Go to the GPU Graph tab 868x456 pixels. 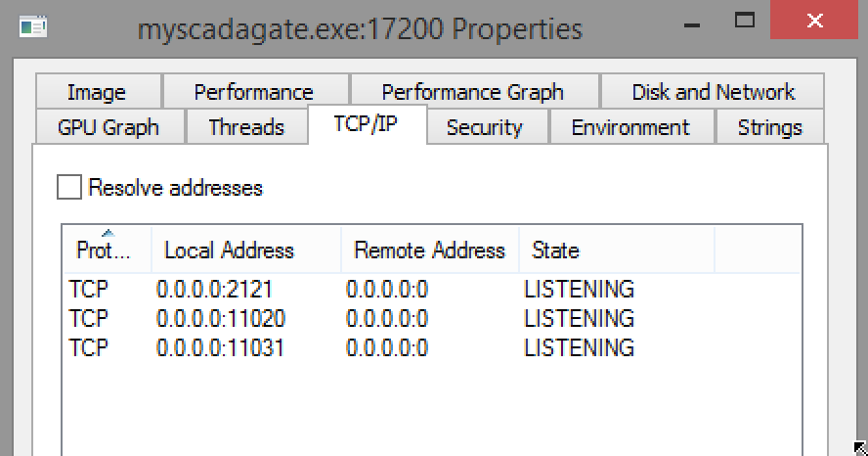pos(109,127)
